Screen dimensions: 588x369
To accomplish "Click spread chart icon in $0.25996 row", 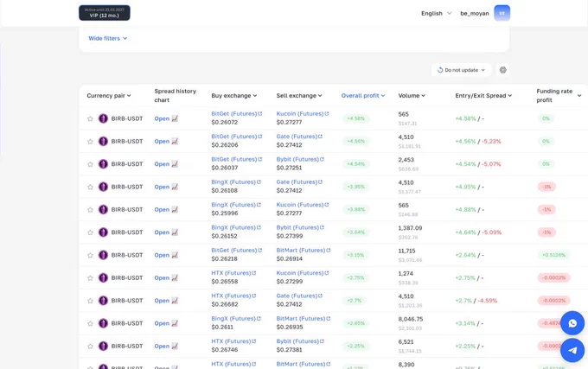I will click(175, 209).
